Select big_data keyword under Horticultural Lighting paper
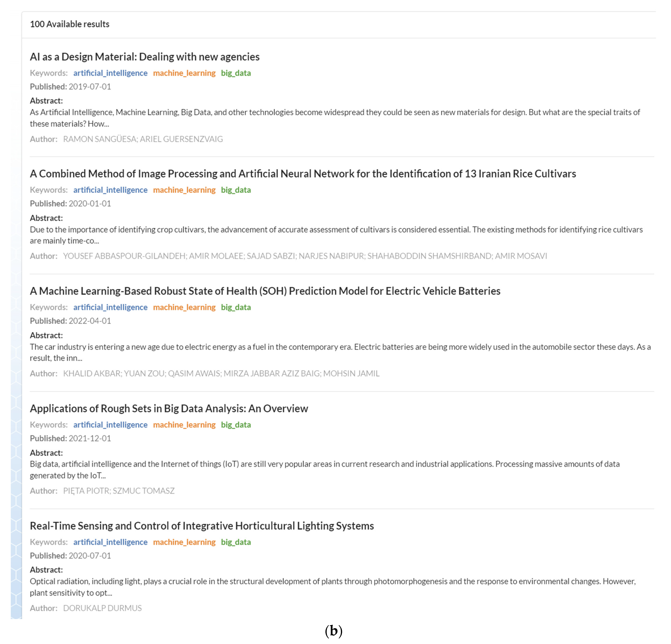Image resolution: width=671 pixels, height=644 pixels. (236, 542)
